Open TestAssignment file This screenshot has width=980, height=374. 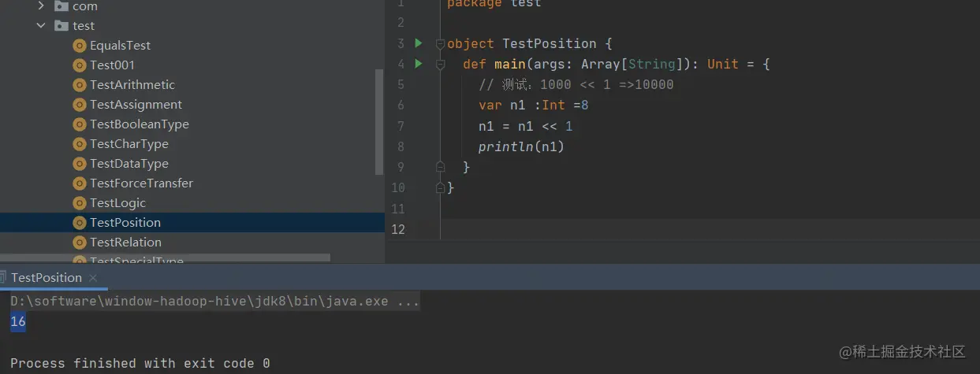coord(136,105)
